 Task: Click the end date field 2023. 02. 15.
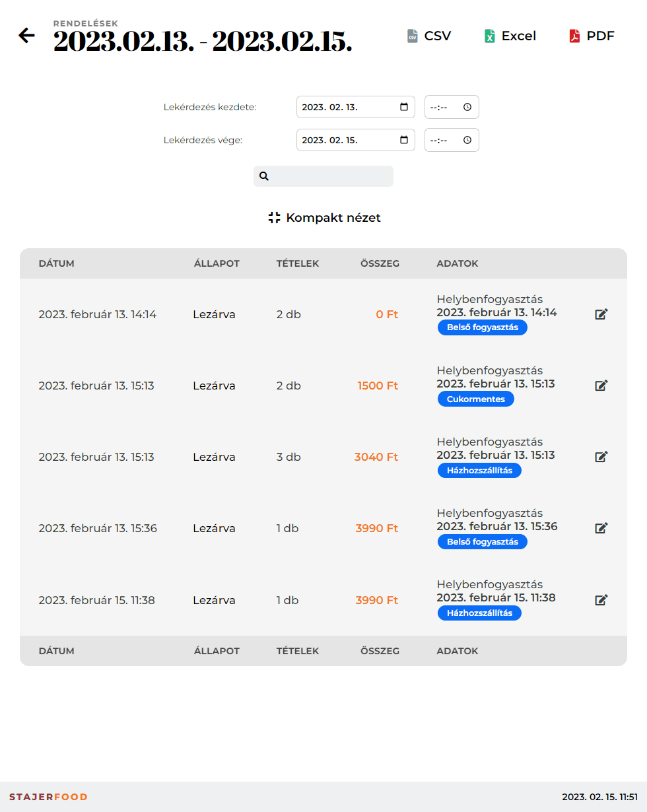click(356, 140)
